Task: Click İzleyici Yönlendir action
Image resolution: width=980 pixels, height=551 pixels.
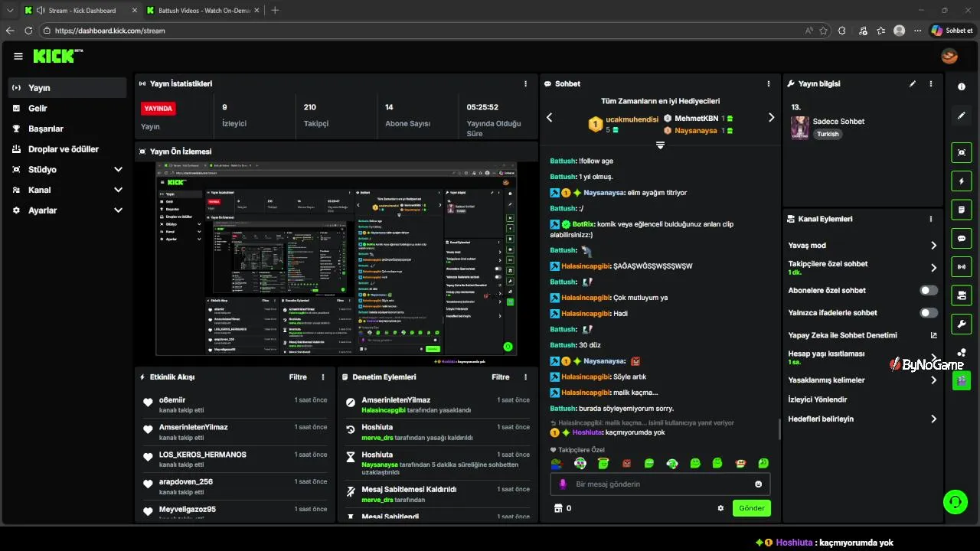Action: tap(818, 399)
